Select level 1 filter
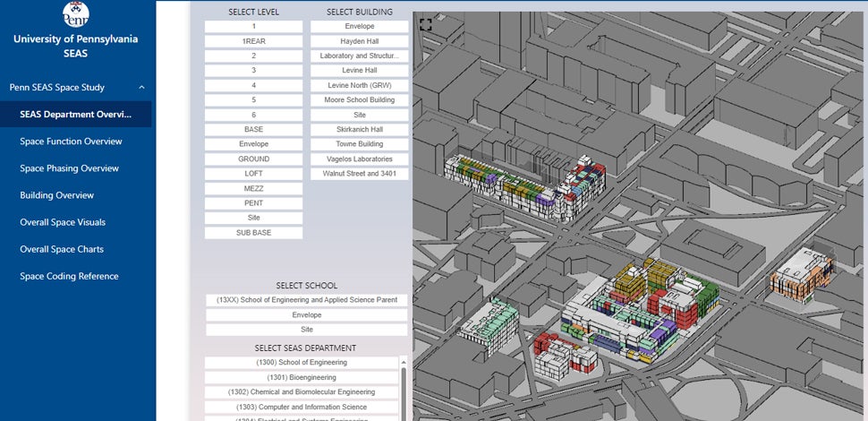 [253, 27]
